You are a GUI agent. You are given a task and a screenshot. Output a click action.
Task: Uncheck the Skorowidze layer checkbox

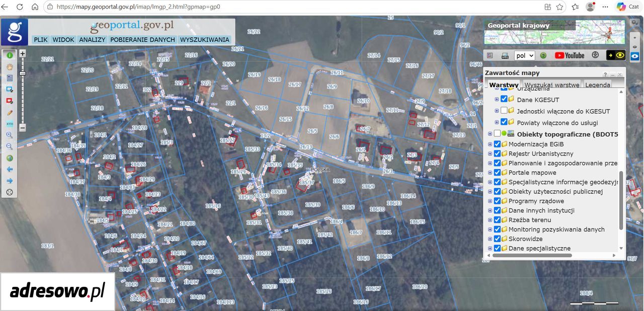click(497, 239)
